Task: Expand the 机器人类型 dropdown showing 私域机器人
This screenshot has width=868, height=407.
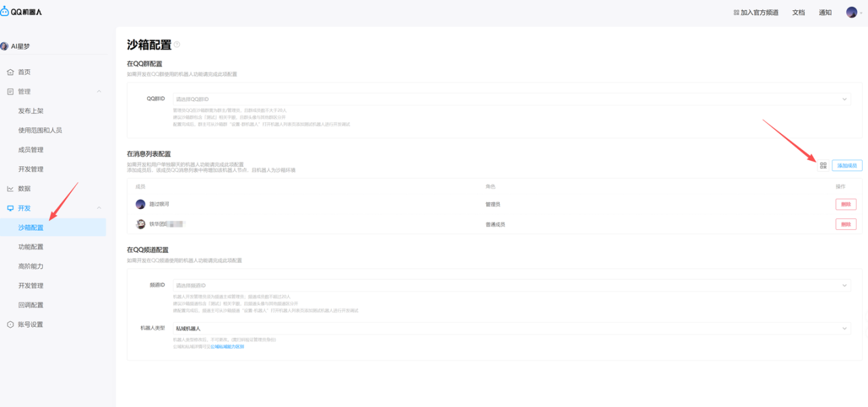Action: 511,328
